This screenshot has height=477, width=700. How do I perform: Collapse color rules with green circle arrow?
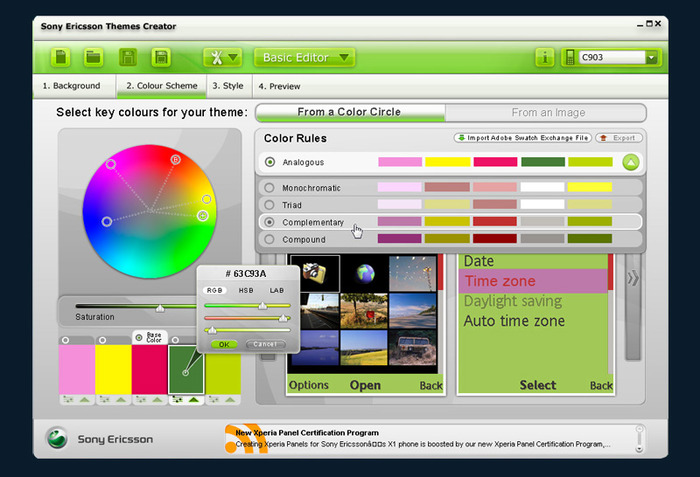(x=631, y=163)
